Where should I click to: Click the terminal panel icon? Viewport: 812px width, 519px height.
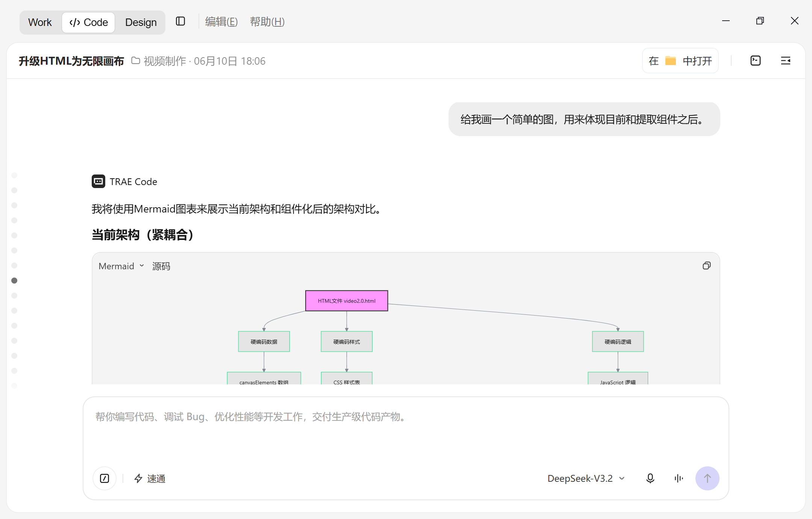(755, 61)
